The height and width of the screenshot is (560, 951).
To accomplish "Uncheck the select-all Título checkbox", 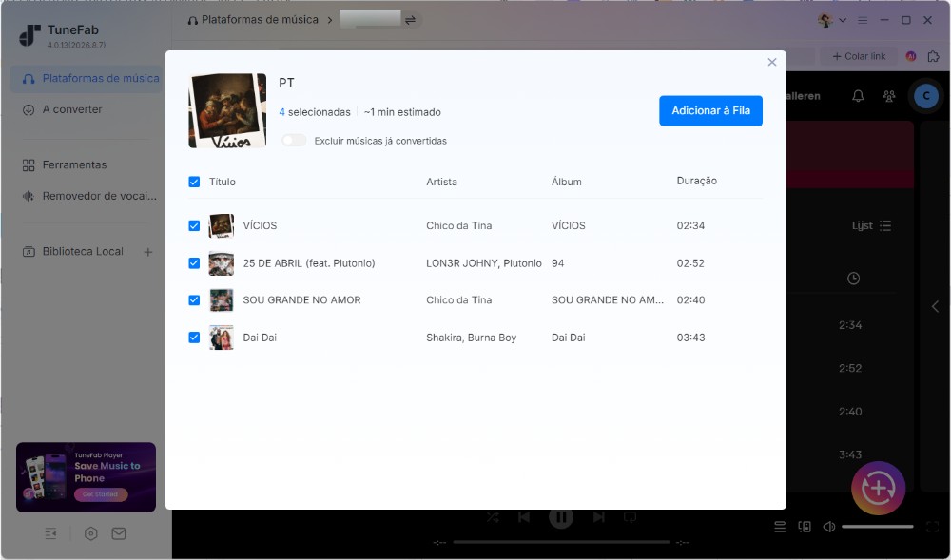I will coord(194,182).
